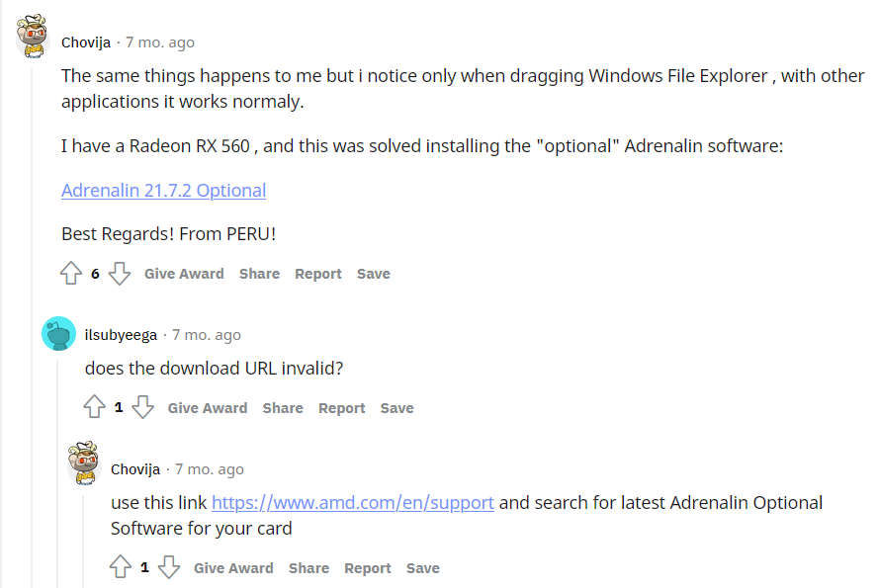The height and width of the screenshot is (588, 879).
Task: Open the ilsubyeega username link
Action: coord(121,335)
